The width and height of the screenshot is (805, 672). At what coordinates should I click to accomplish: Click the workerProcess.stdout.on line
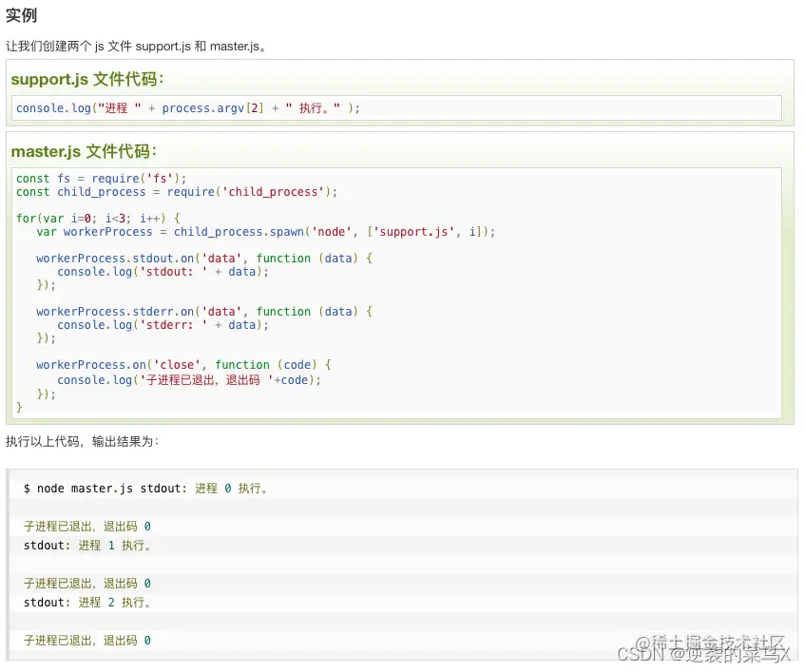[204, 259]
